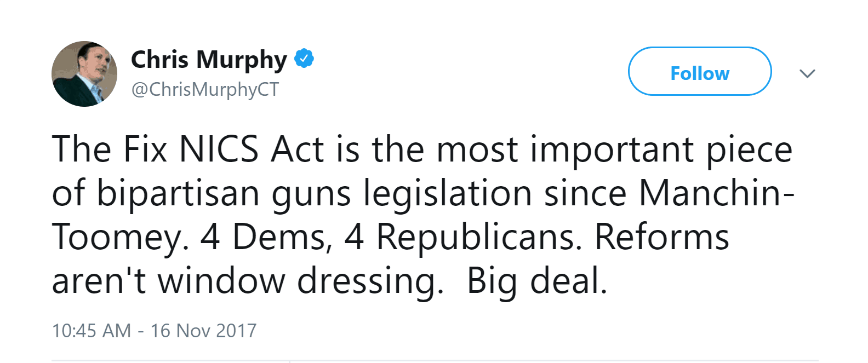This screenshot has height=363, width=868.
Task: Click the word "Manchin-" in the tweet
Action: pos(717,193)
